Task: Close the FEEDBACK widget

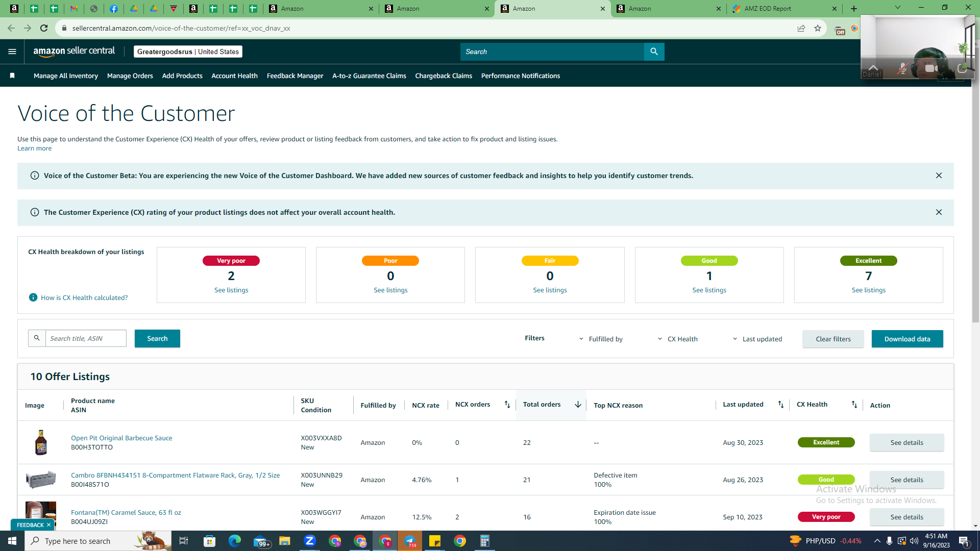Action: coord(48,525)
